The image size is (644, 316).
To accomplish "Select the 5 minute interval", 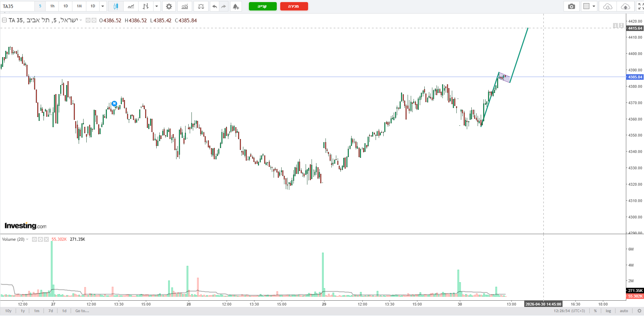I will tap(40, 6).
